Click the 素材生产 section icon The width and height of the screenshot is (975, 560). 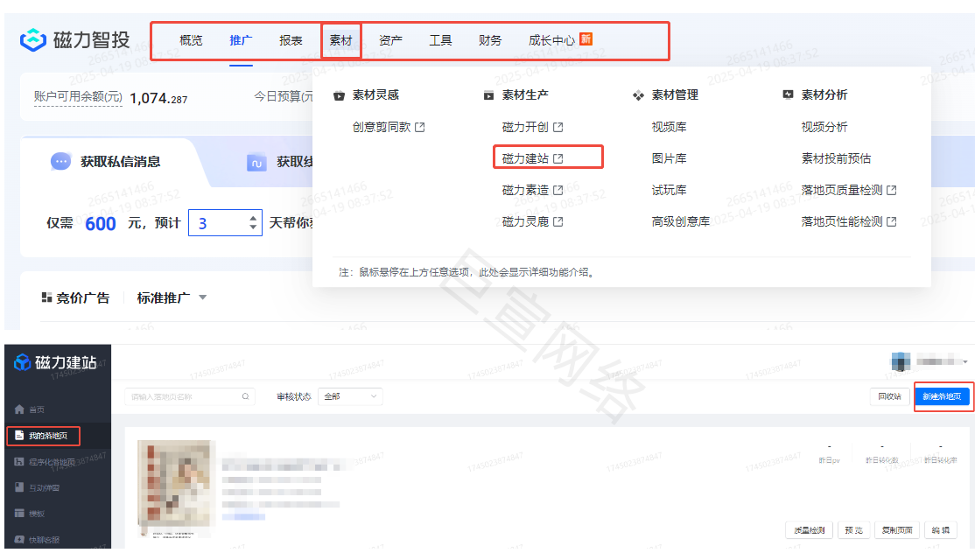489,94
